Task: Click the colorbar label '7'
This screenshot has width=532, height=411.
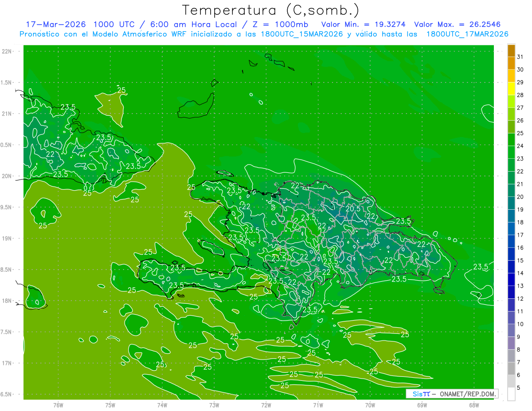Action: point(519,363)
